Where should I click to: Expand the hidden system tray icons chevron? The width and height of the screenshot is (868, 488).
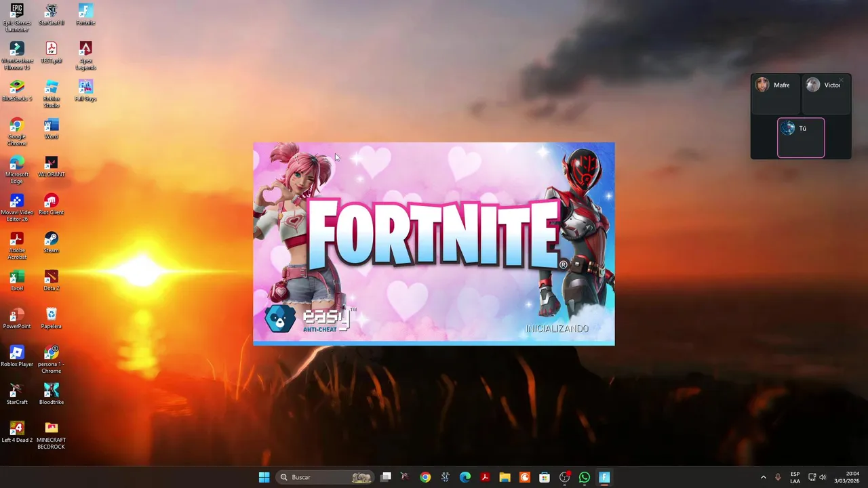pyautogui.click(x=763, y=477)
